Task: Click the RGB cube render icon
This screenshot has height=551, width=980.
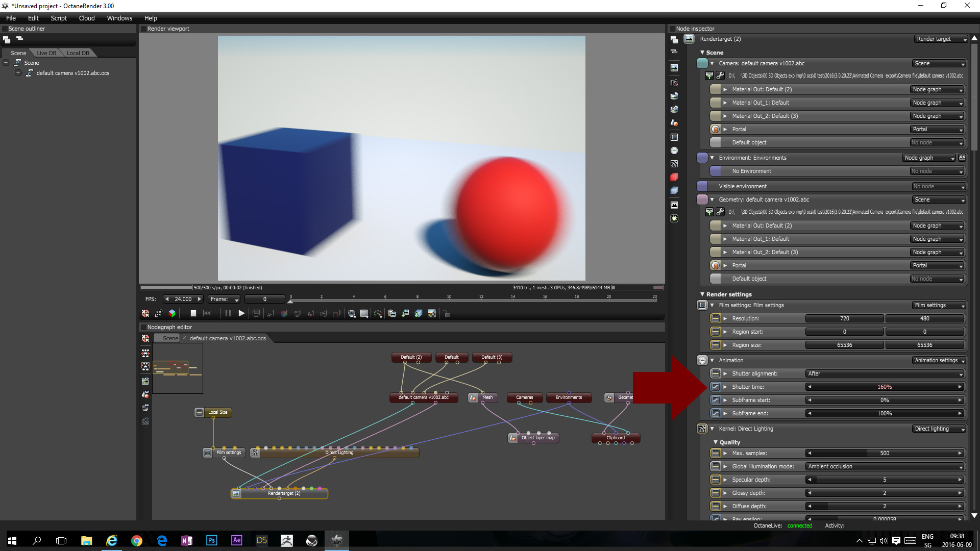Action: [172, 313]
